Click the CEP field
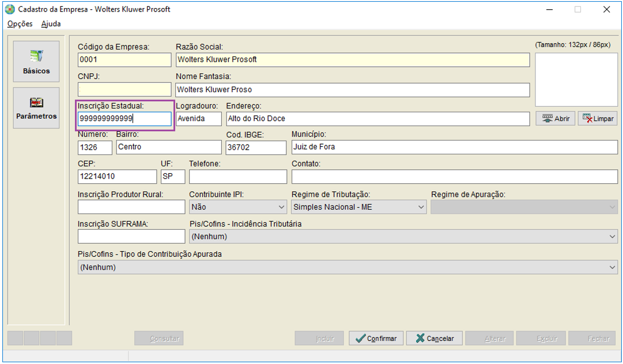Viewport: 623px width, 364px height. point(117,177)
